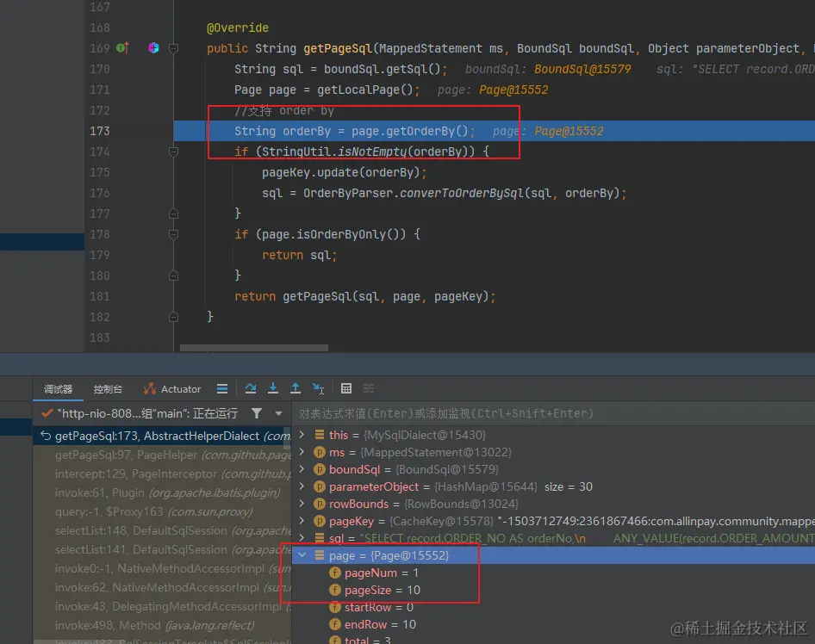Click the endRow = 10 variable row

tap(554, 624)
